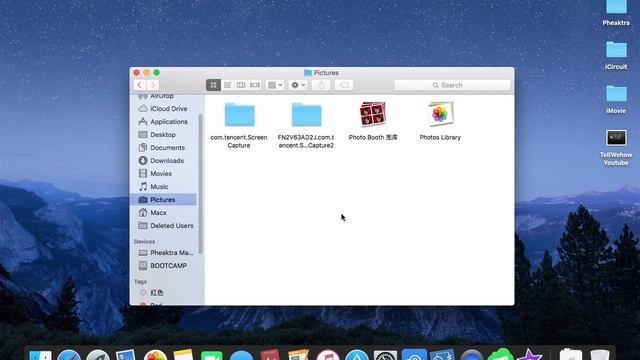640x360 pixels.
Task: Open Finder from the Dock
Action: (40, 355)
